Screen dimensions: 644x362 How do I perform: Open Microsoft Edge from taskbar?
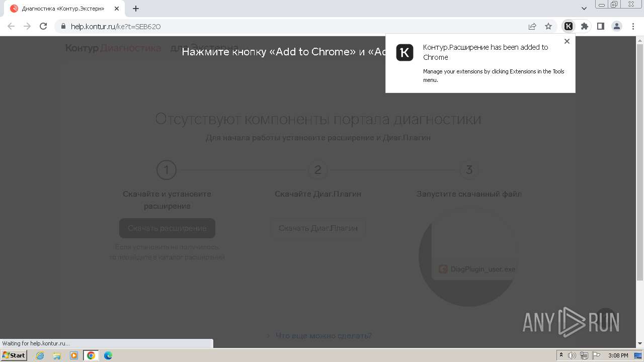click(x=108, y=355)
